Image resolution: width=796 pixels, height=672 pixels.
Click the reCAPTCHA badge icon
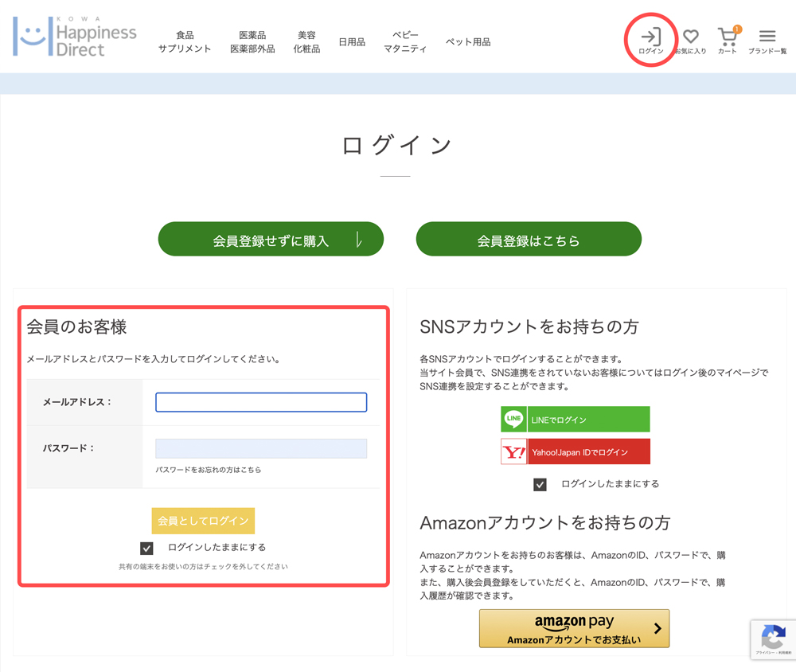click(x=773, y=637)
